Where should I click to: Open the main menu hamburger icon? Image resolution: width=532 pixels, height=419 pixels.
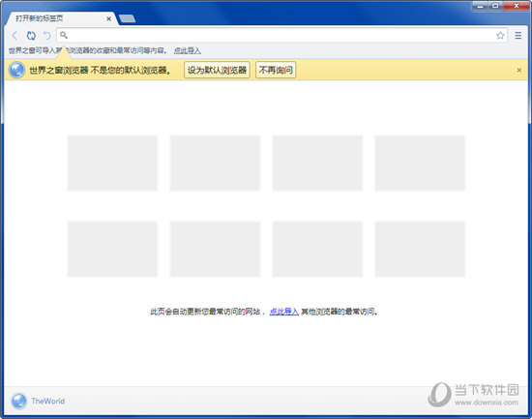517,35
